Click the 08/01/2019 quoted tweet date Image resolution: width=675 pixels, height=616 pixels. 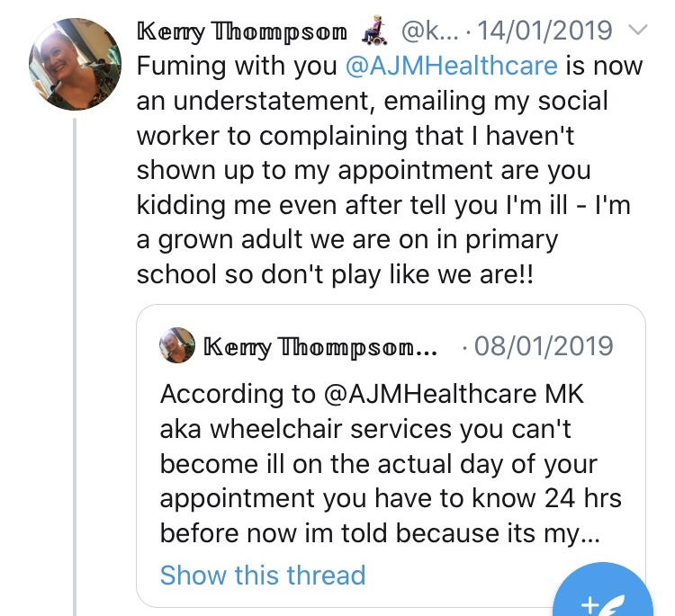pyautogui.click(x=544, y=346)
